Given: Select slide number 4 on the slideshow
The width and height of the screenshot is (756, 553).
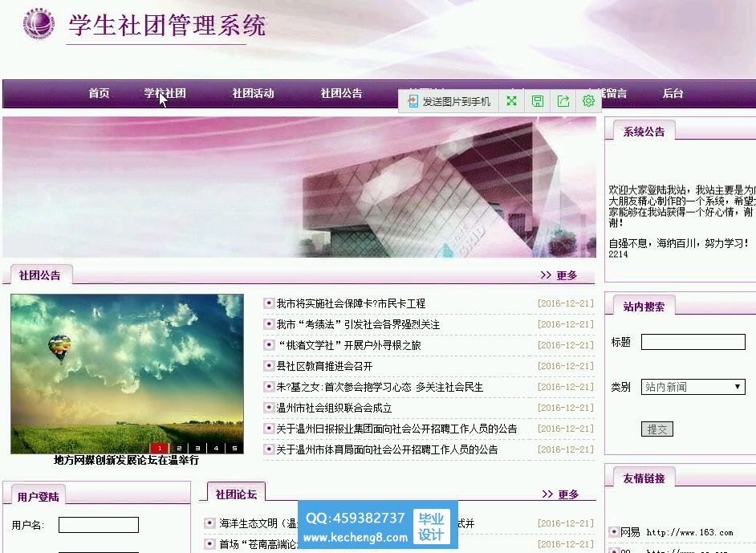Looking at the screenshot, I should (216, 448).
